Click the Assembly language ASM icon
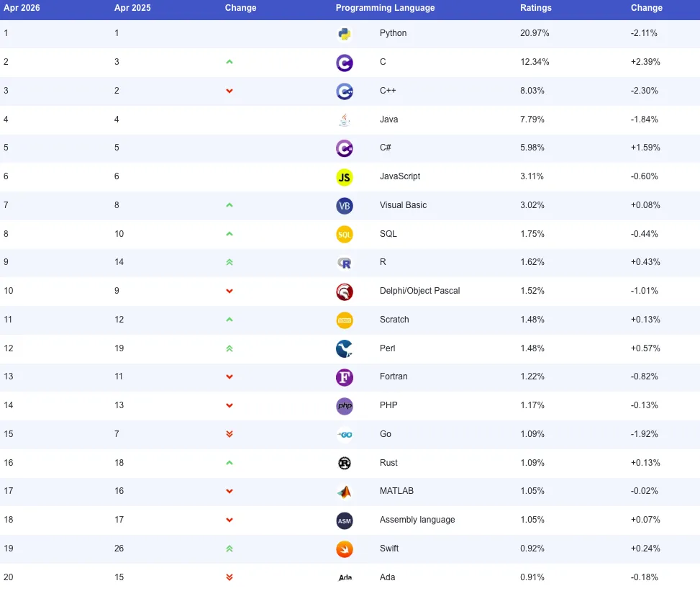700x591 pixels. (x=344, y=521)
